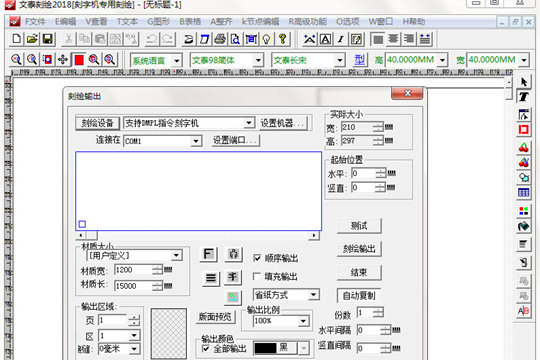Screen dimensions: 540x360
Task: Click the 刻绘输出 button on the right
Action: pyautogui.click(x=359, y=249)
